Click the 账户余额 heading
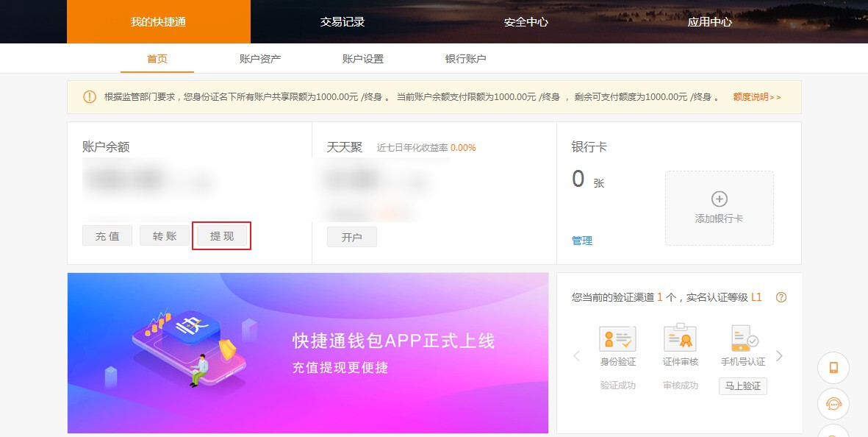This screenshot has height=437, width=868. 106,147
